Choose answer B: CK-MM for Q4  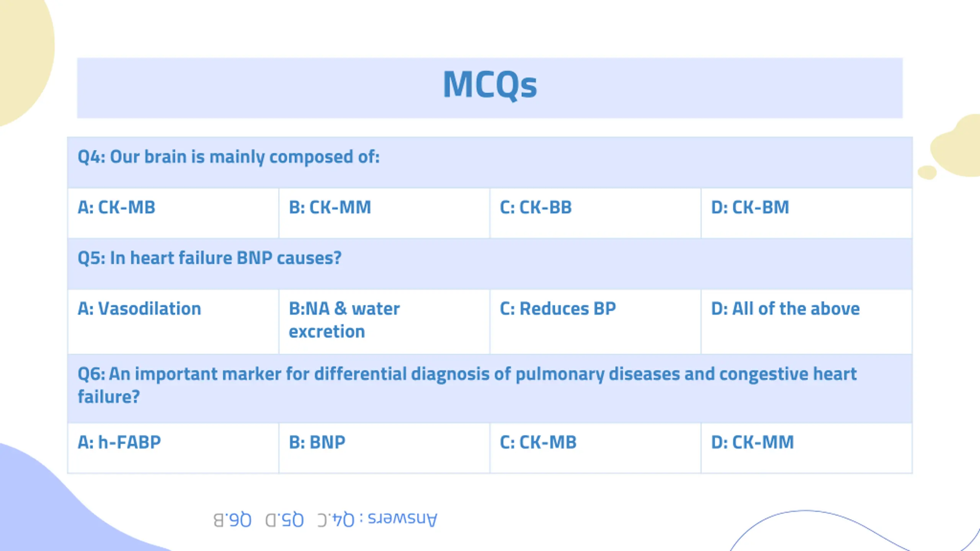(x=330, y=207)
